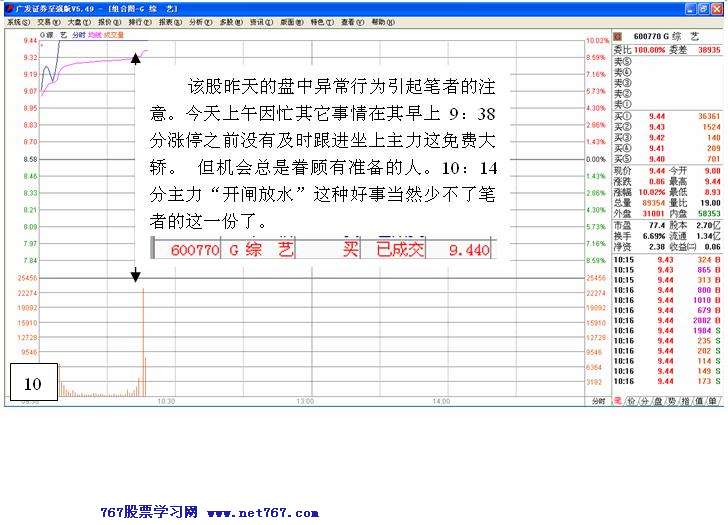This screenshot has width=728, height=525.
Task: Select the 势 tab in bottom panel
Action: 672,401
